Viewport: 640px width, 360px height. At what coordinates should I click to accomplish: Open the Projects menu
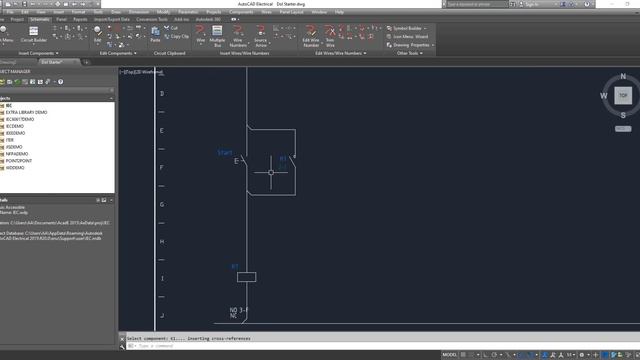tap(213, 12)
